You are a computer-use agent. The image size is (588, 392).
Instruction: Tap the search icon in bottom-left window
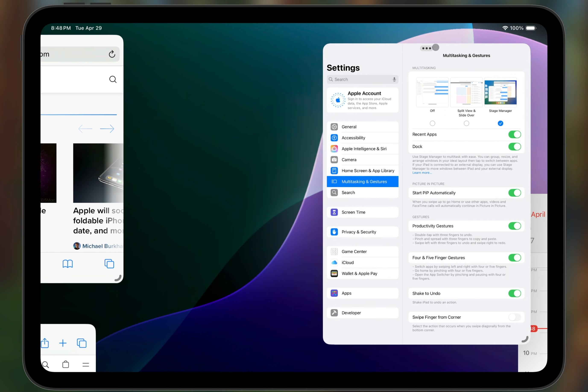tap(45, 364)
